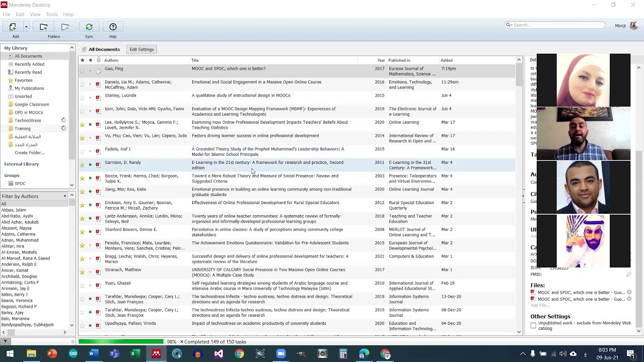Click the remove folder toolbar icon

pos(65,27)
